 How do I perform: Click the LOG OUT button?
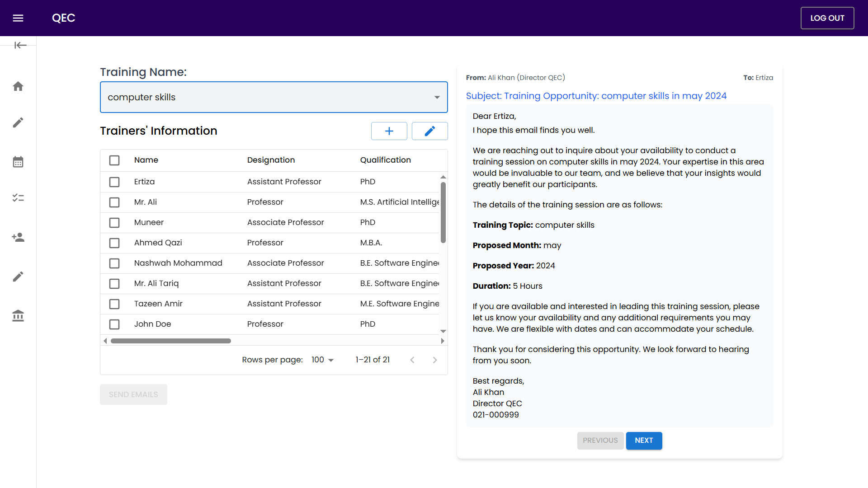(x=827, y=18)
